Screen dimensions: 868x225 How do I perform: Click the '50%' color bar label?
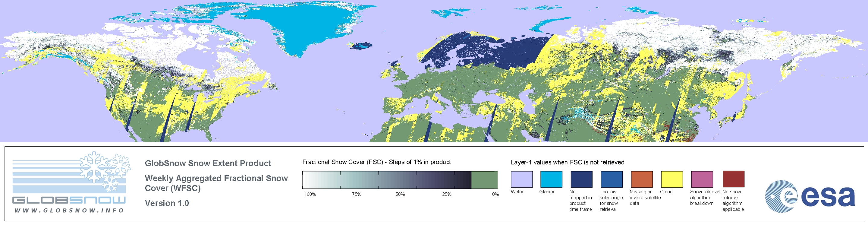tap(400, 194)
